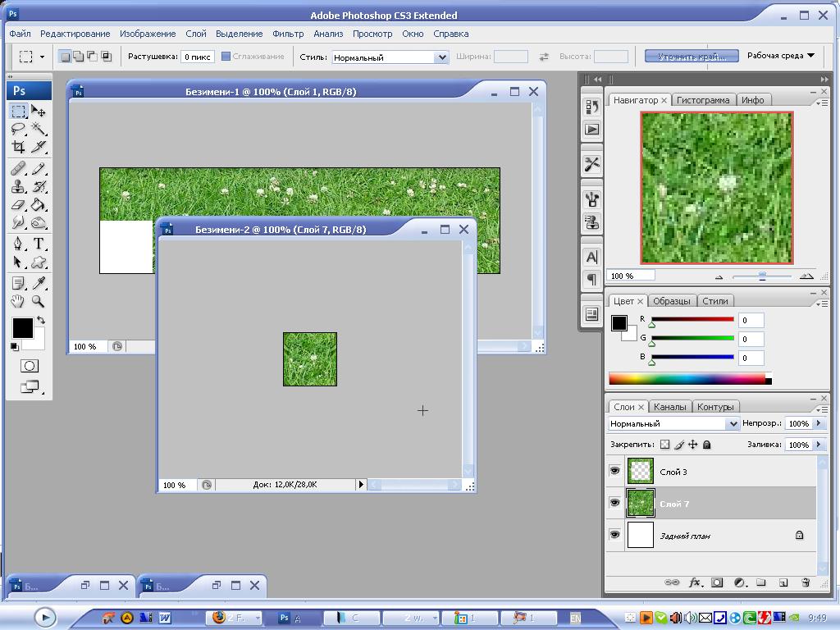Hide the Задний план layer
Image resolution: width=840 pixels, height=630 pixels.
[614, 535]
